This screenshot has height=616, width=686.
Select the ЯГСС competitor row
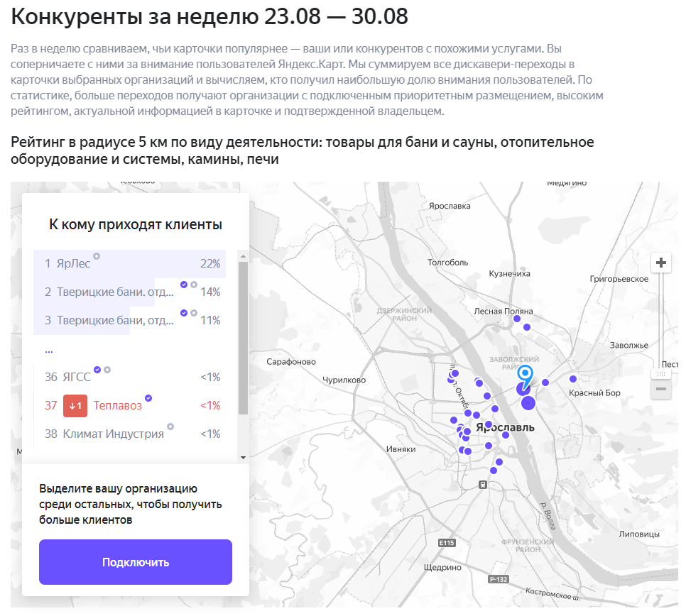[x=130, y=378]
